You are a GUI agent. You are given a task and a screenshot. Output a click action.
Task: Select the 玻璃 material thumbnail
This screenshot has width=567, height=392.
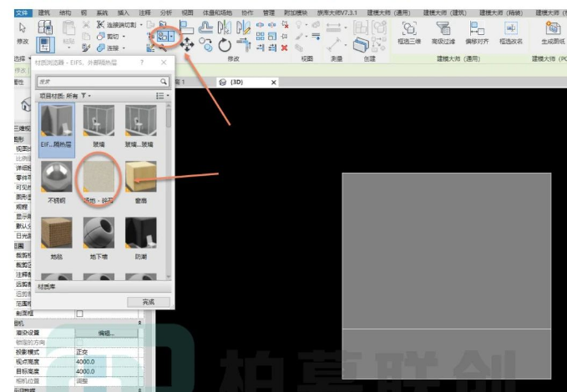click(99, 121)
